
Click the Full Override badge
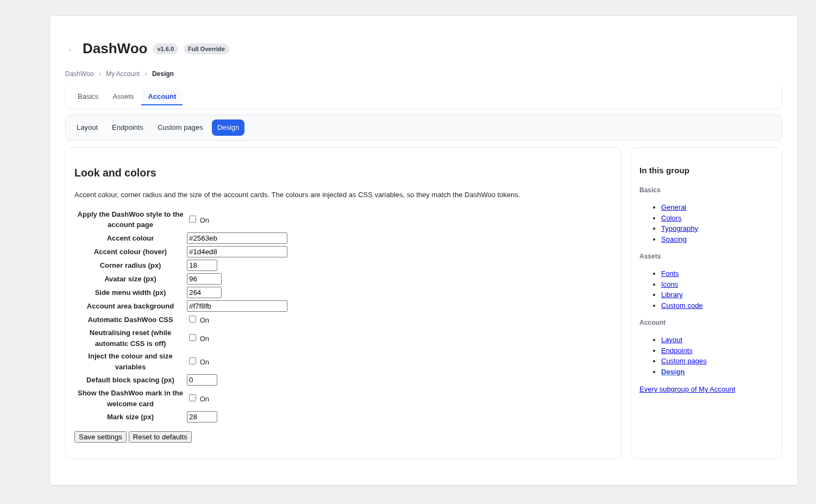(206, 49)
